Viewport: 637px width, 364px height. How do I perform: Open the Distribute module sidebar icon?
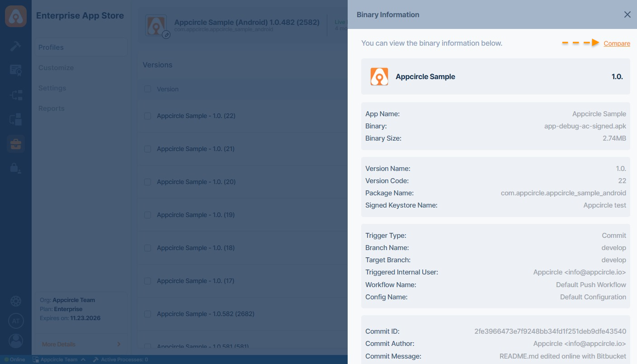[x=16, y=95]
